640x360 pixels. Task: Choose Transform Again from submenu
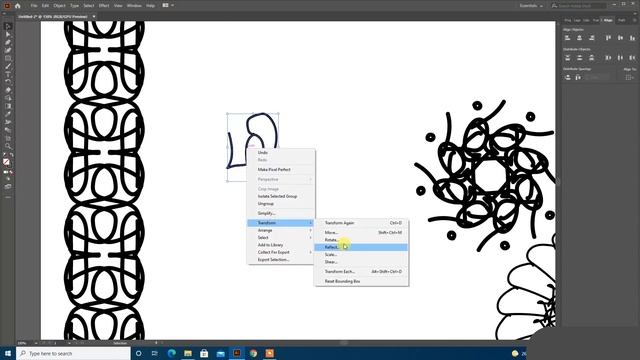point(361,223)
